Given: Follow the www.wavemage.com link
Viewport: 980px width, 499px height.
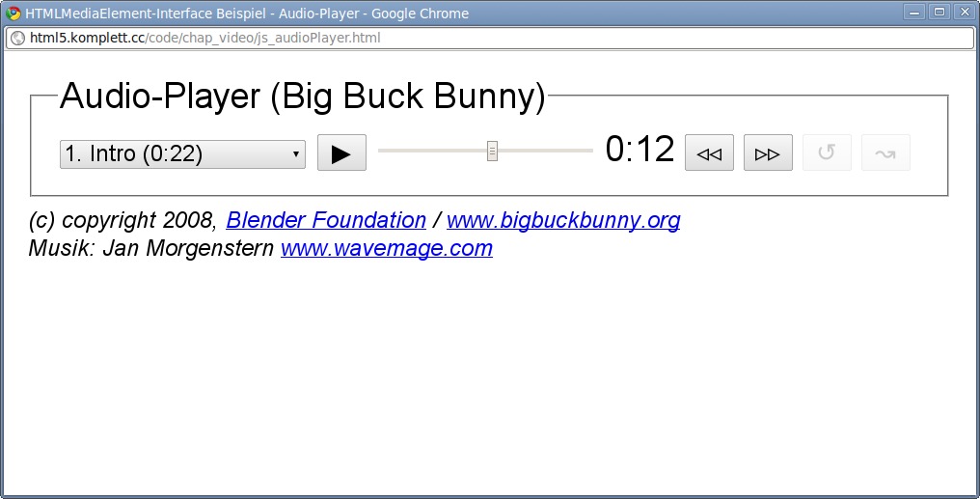Looking at the screenshot, I should (386, 248).
